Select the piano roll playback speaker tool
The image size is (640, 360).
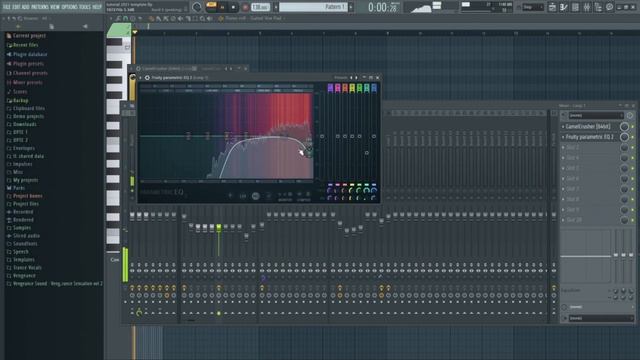pos(210,18)
